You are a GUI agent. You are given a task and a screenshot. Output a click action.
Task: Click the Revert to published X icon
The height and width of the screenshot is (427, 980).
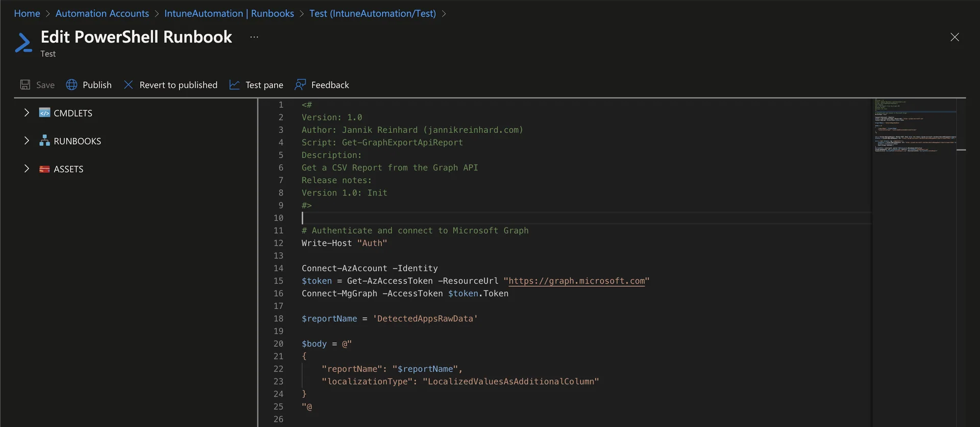pyautogui.click(x=128, y=85)
